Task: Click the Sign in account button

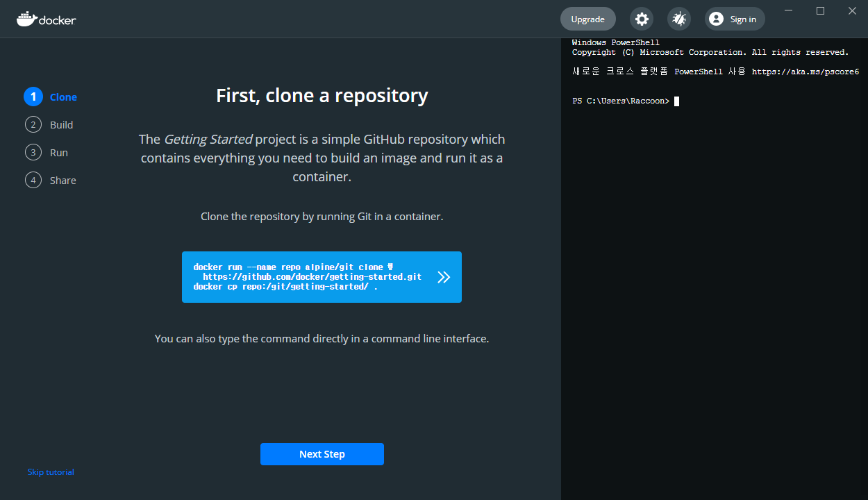Action: 735,19
